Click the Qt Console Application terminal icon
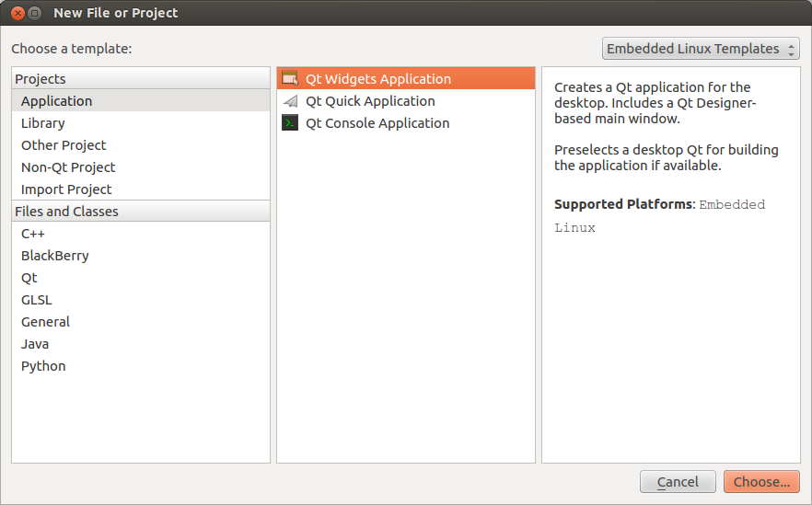 (x=290, y=123)
